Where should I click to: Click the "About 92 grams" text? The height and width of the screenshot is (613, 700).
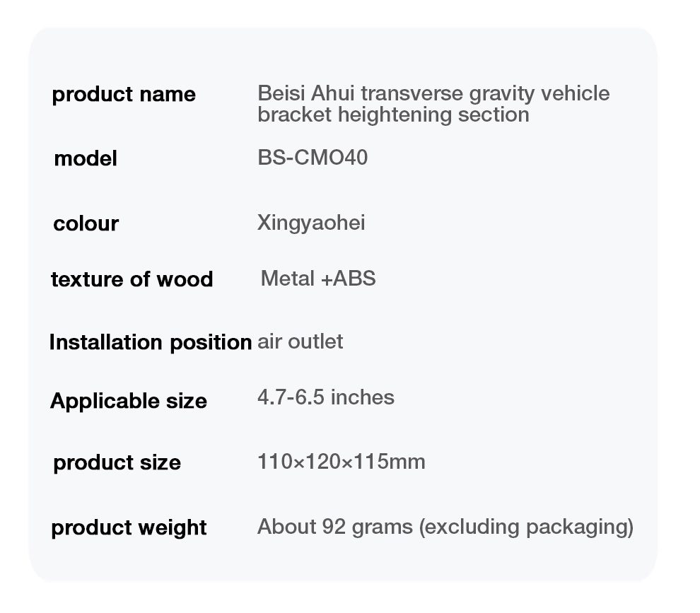point(334,527)
